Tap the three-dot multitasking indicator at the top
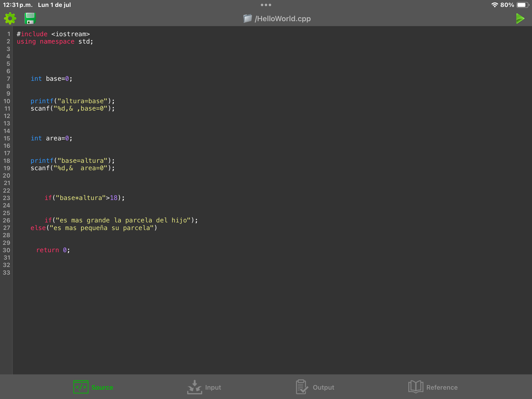 [266, 5]
